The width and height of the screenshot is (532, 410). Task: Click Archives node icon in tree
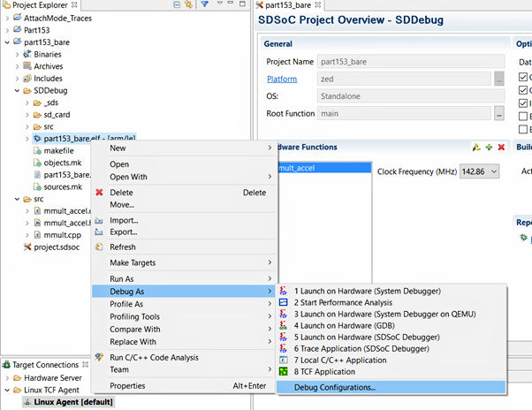[27, 66]
